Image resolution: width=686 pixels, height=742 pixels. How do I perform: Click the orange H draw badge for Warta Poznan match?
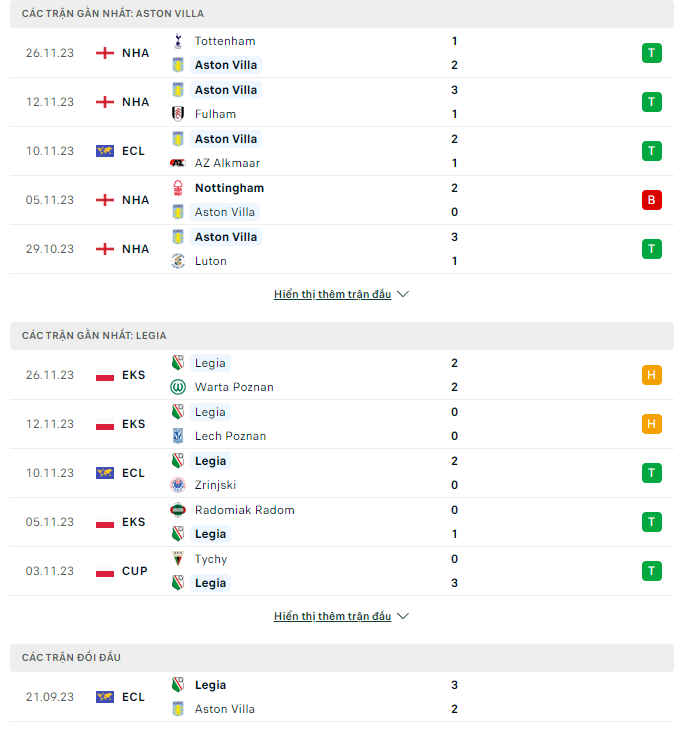651,375
